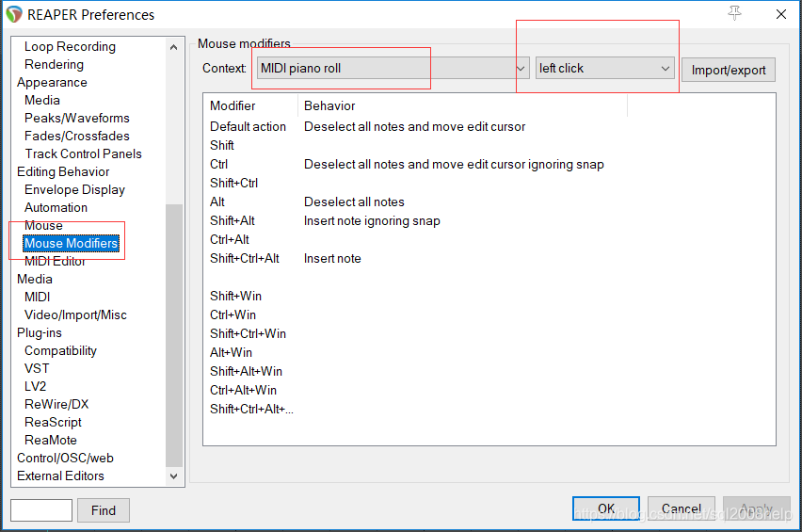Screen dimensions: 802x532
Task: Select ReaMote in the tree
Action: point(51,441)
